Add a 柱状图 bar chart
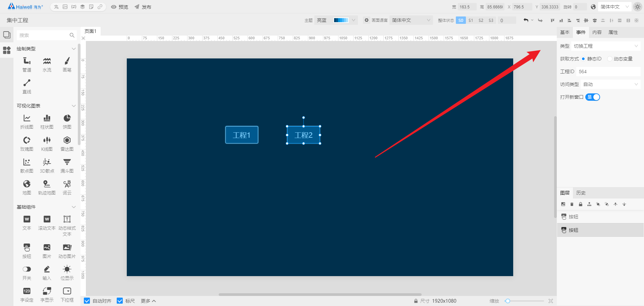This screenshot has width=644, height=306. point(47,122)
